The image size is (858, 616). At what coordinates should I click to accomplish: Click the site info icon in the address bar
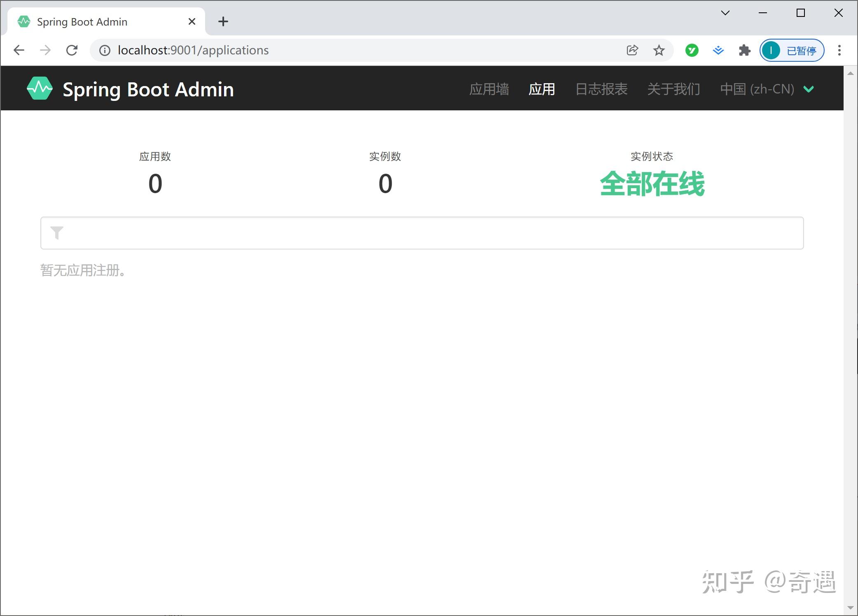[104, 50]
